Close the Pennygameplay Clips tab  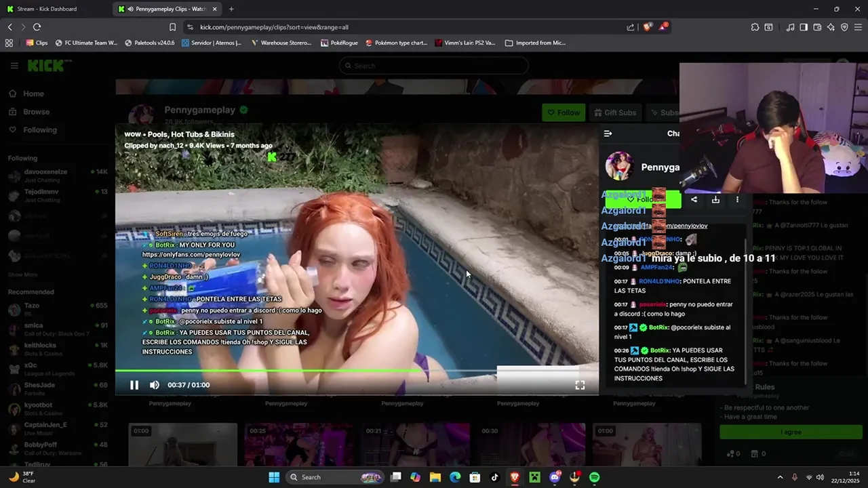(x=215, y=9)
